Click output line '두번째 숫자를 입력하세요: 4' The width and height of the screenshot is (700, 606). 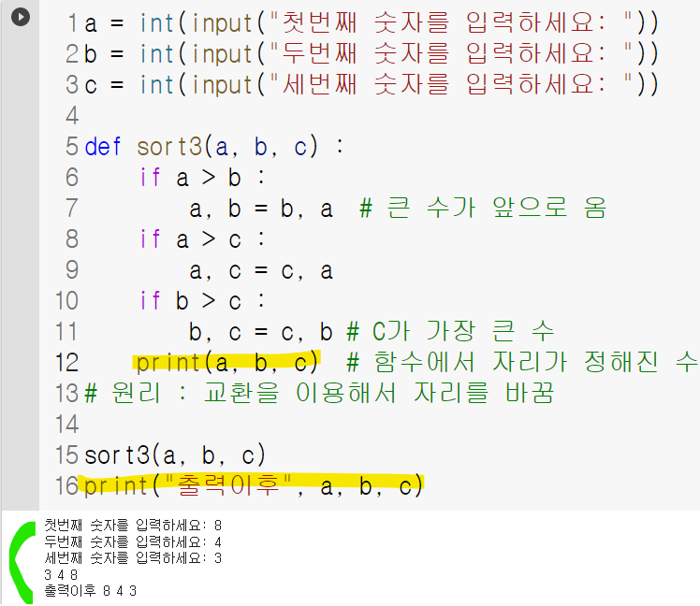point(133,541)
